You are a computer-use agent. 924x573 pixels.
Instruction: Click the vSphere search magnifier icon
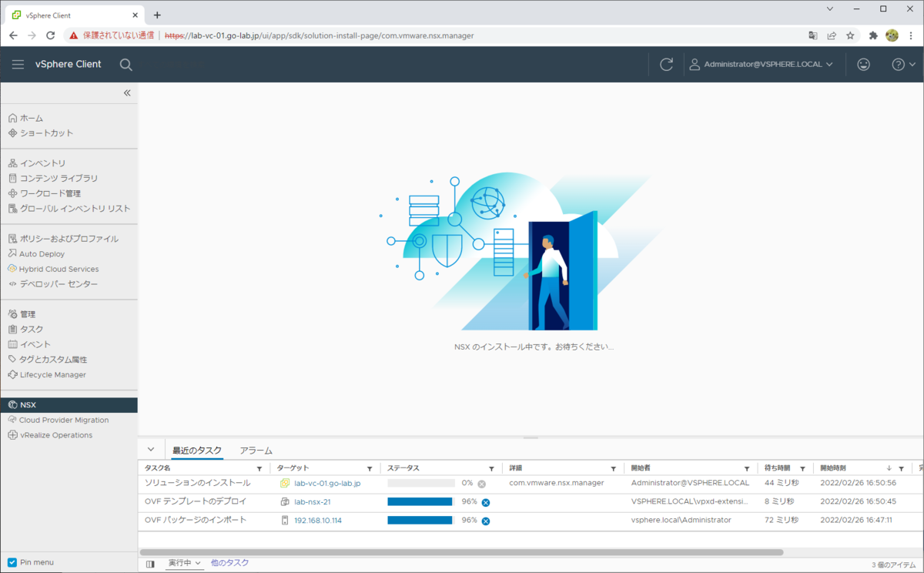click(x=126, y=65)
